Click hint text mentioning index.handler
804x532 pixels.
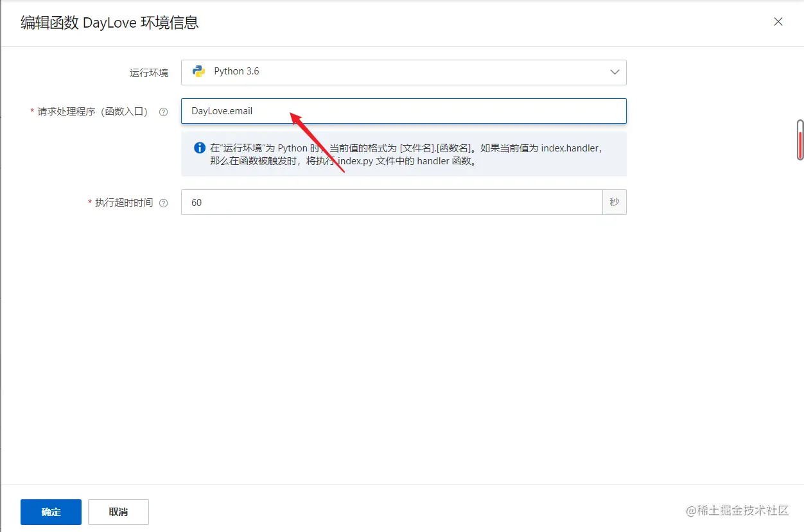[406, 155]
